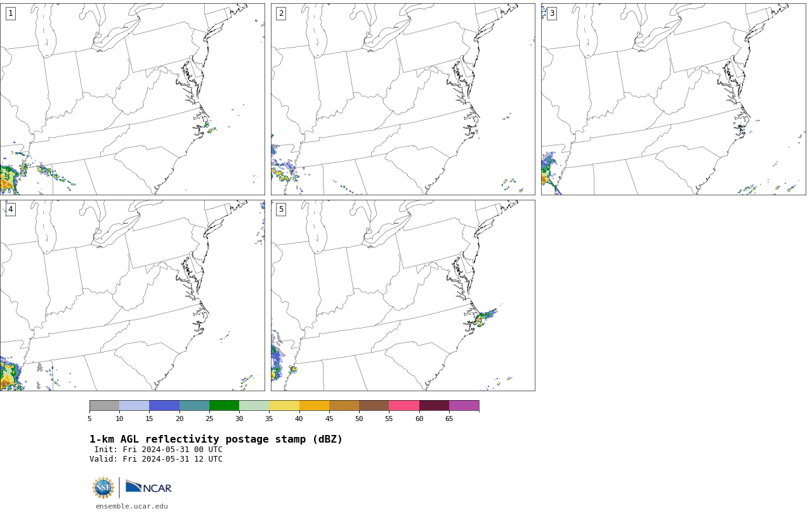The image size is (812, 513).
Task: Click the blue 15-20 dBZ swatch
Action: pos(164,406)
